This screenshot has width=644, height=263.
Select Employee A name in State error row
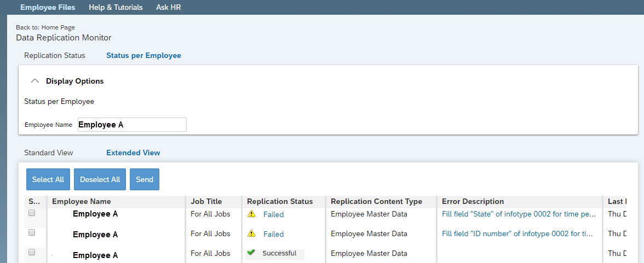95,214
